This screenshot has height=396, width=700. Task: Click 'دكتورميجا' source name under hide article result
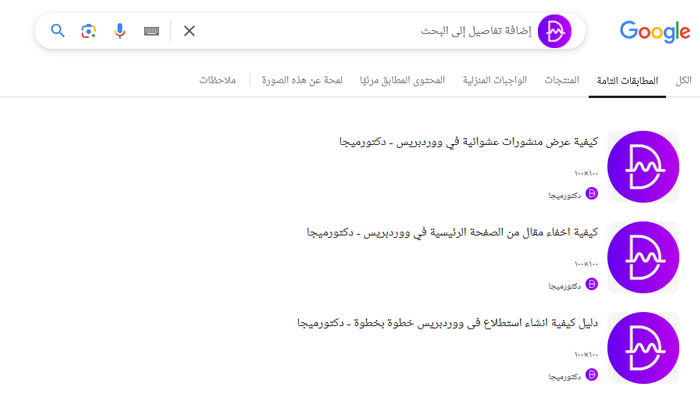(564, 286)
